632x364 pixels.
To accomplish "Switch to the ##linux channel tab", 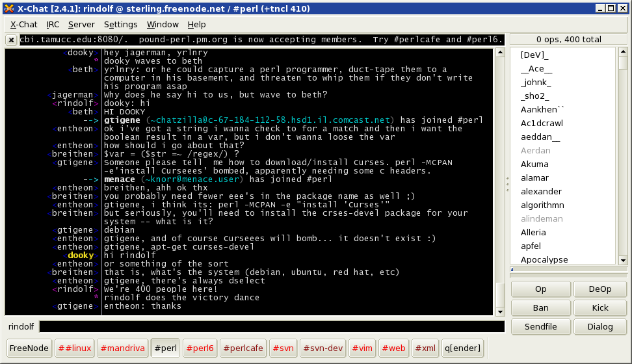I will point(75,348).
